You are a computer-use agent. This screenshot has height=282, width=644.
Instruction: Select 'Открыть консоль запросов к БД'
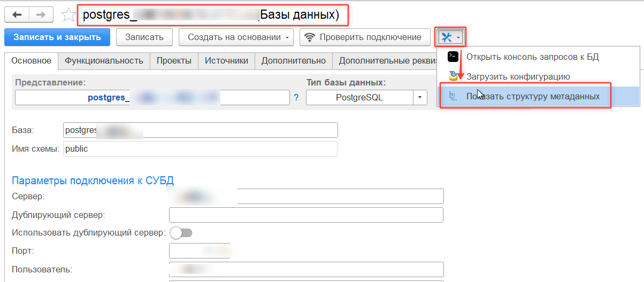coord(532,57)
